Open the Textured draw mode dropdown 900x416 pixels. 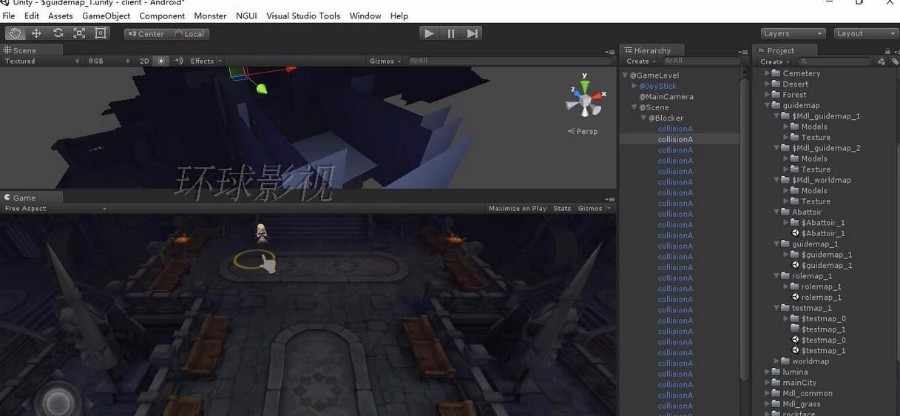[x=41, y=61]
